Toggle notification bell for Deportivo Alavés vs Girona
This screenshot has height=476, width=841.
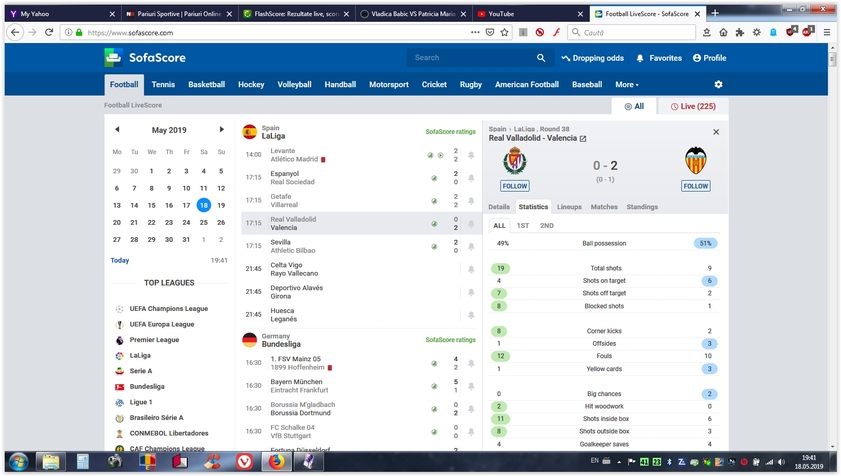coord(471,292)
